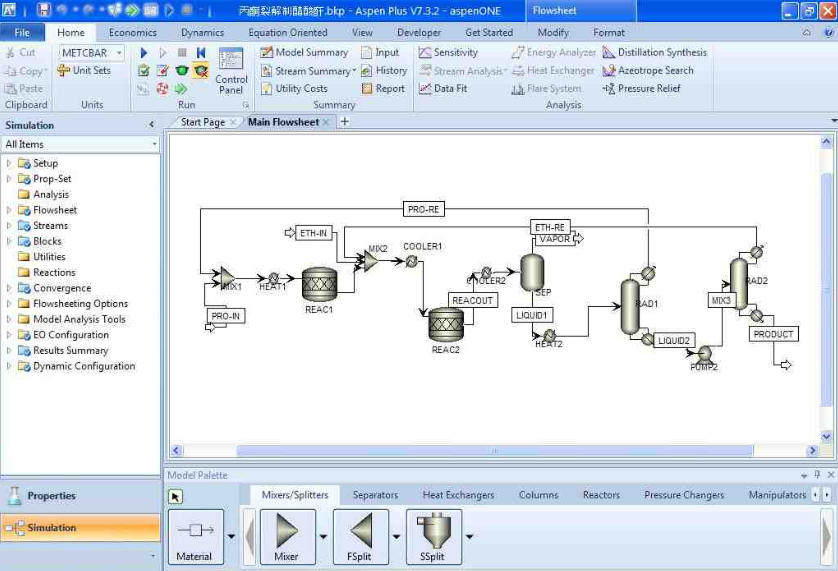
Task: Open Unit Sets
Action: (x=84, y=71)
